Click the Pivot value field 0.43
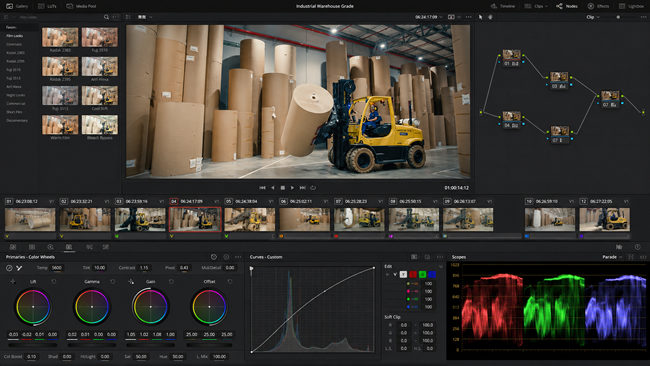650x366 pixels. pos(184,268)
